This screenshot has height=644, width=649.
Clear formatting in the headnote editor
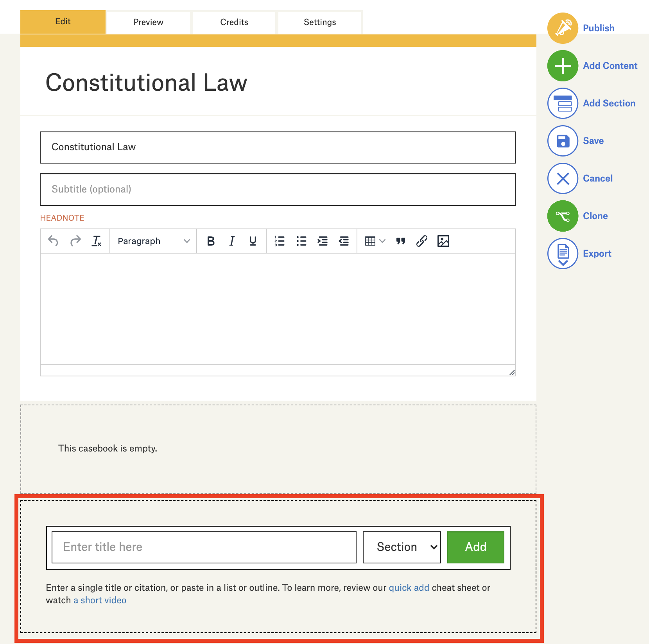[97, 241]
